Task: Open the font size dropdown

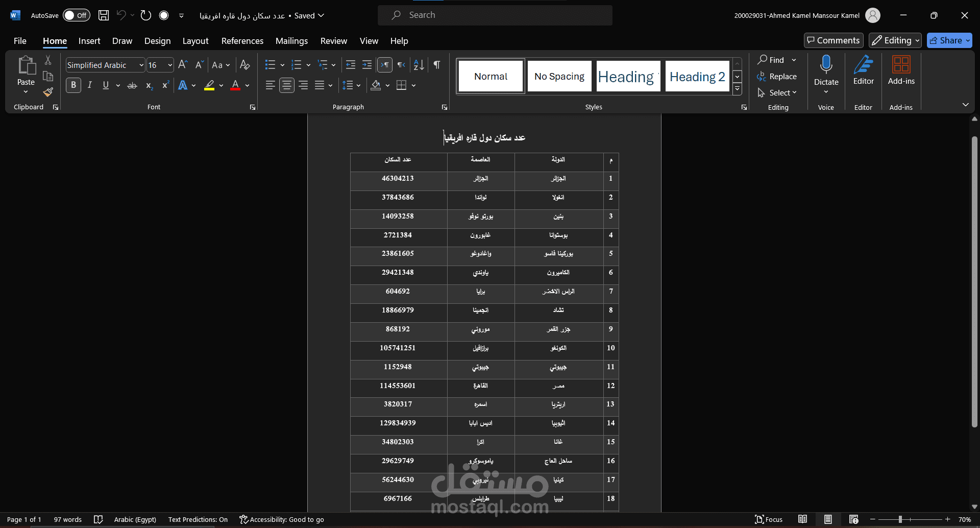Action: [170, 65]
